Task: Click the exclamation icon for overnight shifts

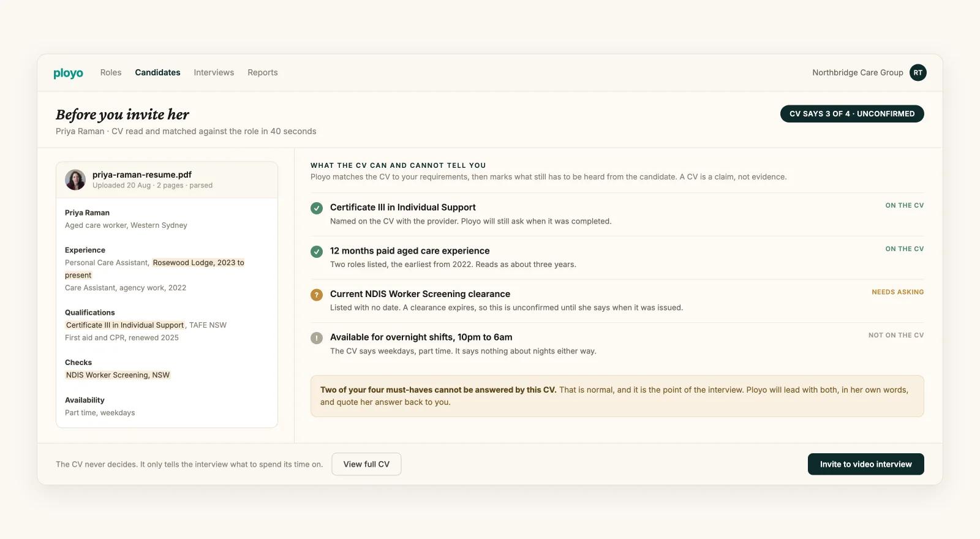Action: pyautogui.click(x=317, y=338)
